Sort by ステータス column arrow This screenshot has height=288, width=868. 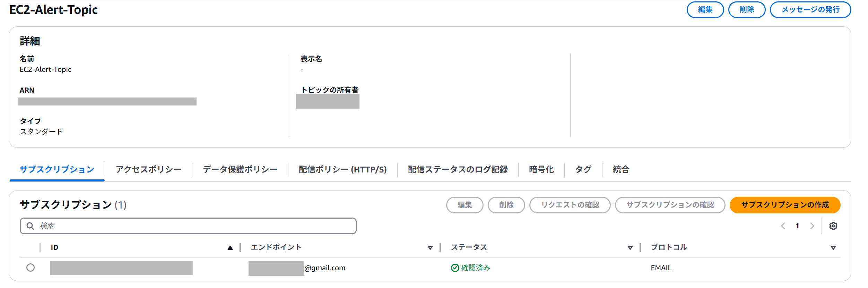[x=630, y=247]
